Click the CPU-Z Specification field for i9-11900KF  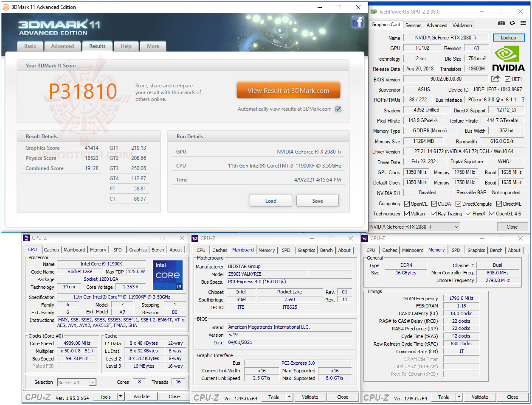pyautogui.click(x=121, y=297)
